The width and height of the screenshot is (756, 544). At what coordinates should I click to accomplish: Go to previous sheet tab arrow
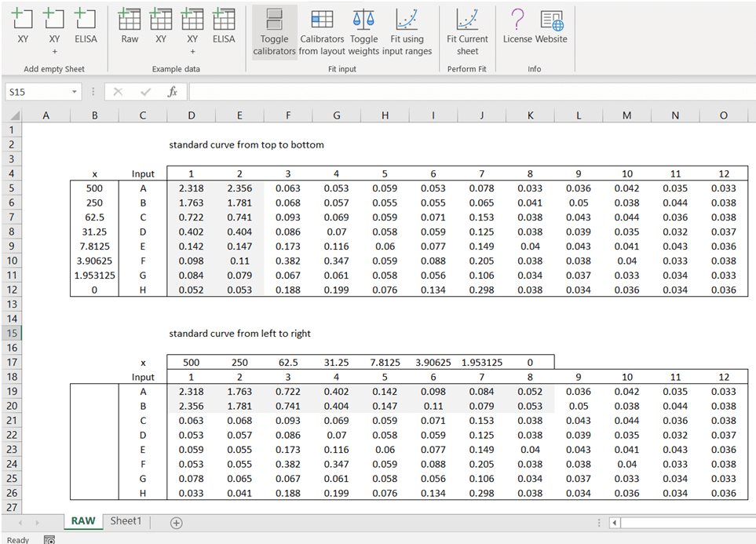20,523
